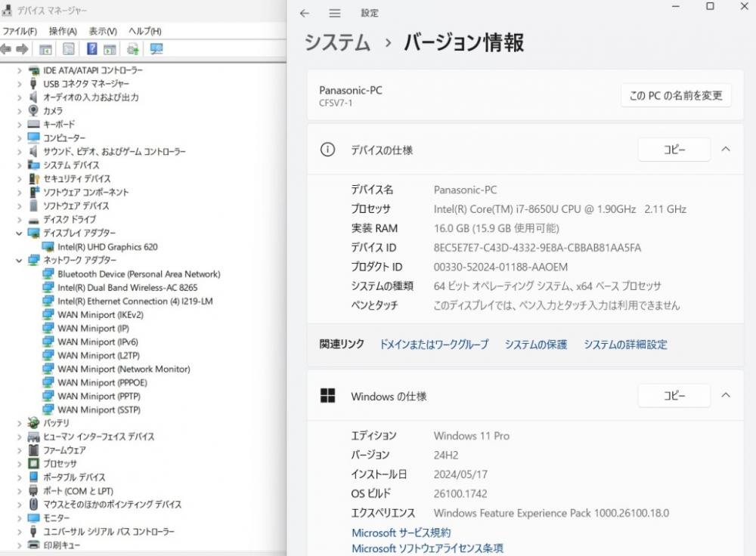Select ユニバーサル シリアル バス コントローラー item
Viewport: 756px width, 556px height.
pyautogui.click(x=108, y=531)
